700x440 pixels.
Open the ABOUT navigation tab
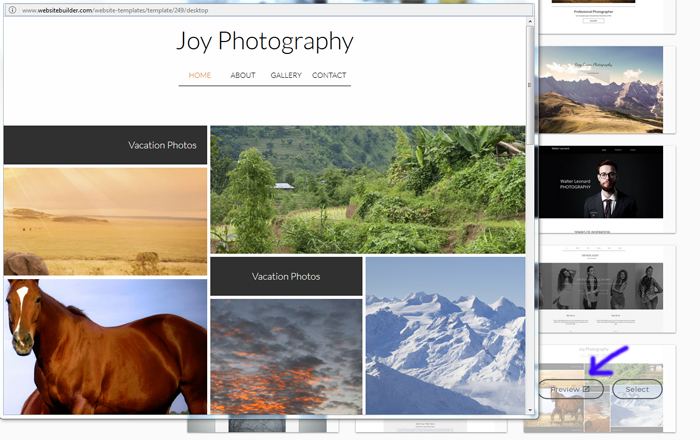tap(243, 75)
